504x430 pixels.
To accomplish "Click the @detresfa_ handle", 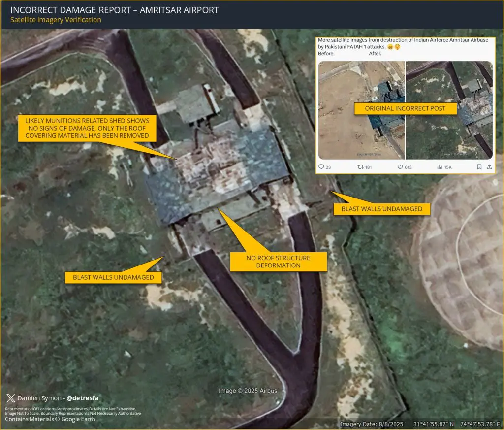I will (x=84, y=398).
